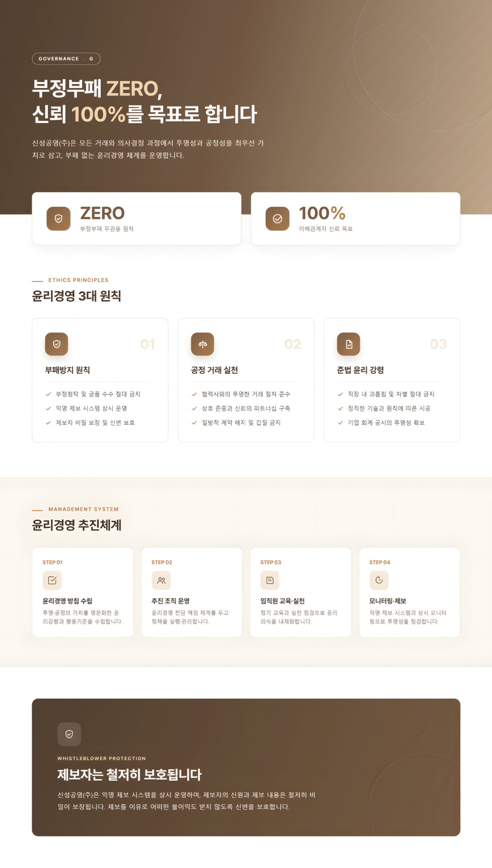Viewport: 492px width, 868px height.
Task: Click the 제보자는 철저히 보호됩니다 headline
Action: [129, 774]
